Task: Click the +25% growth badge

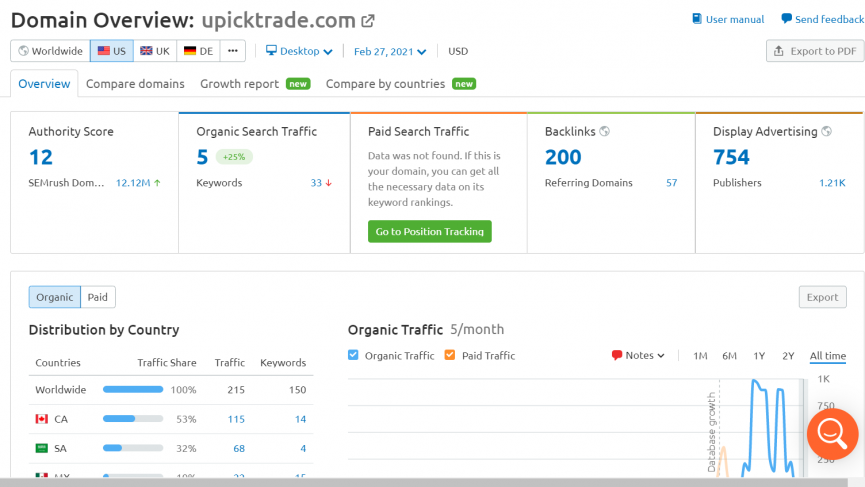Action: click(234, 157)
